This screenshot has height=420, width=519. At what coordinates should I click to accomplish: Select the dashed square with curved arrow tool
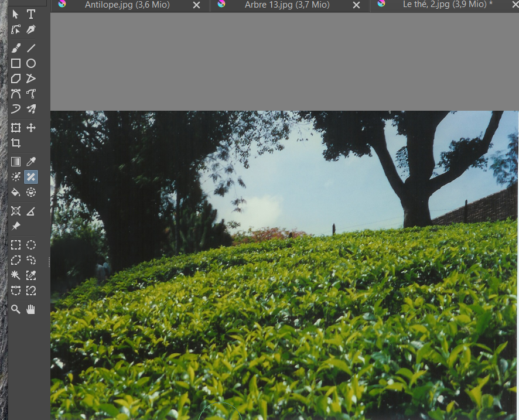pyautogui.click(x=31, y=291)
